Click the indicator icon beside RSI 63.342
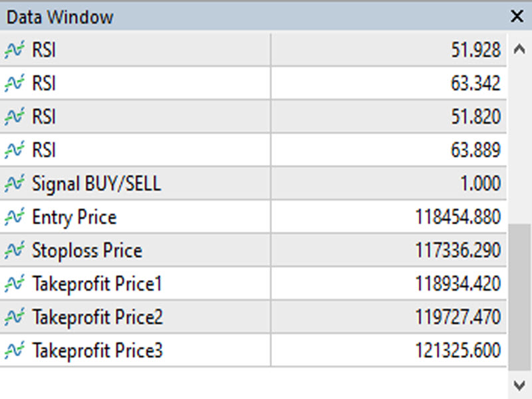This screenshot has width=532, height=399. tap(15, 84)
